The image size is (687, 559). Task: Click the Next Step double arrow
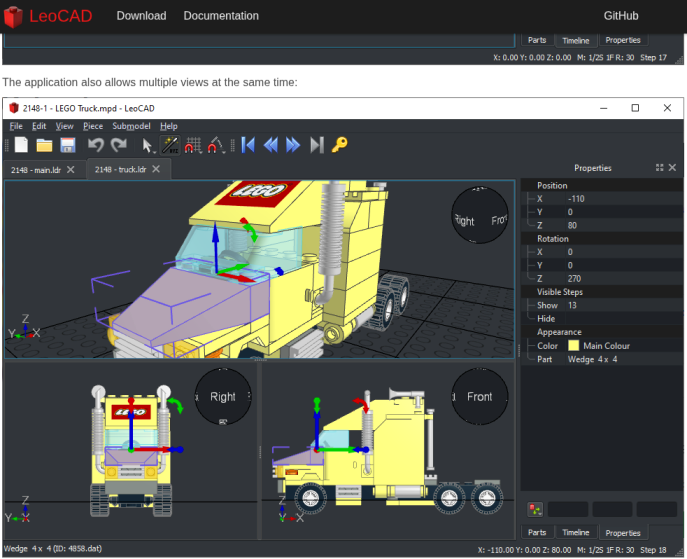tap(293, 145)
